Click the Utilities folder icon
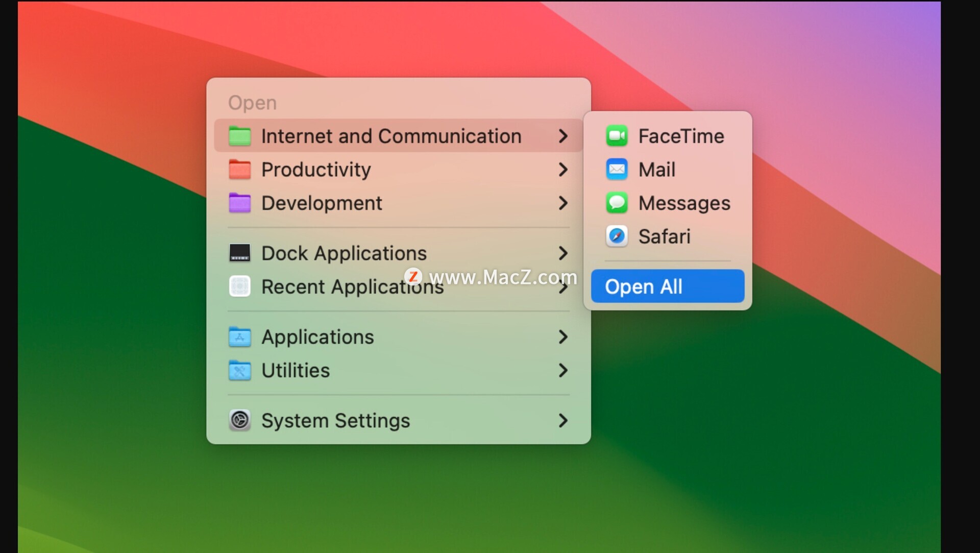Image resolution: width=980 pixels, height=553 pixels. point(239,370)
